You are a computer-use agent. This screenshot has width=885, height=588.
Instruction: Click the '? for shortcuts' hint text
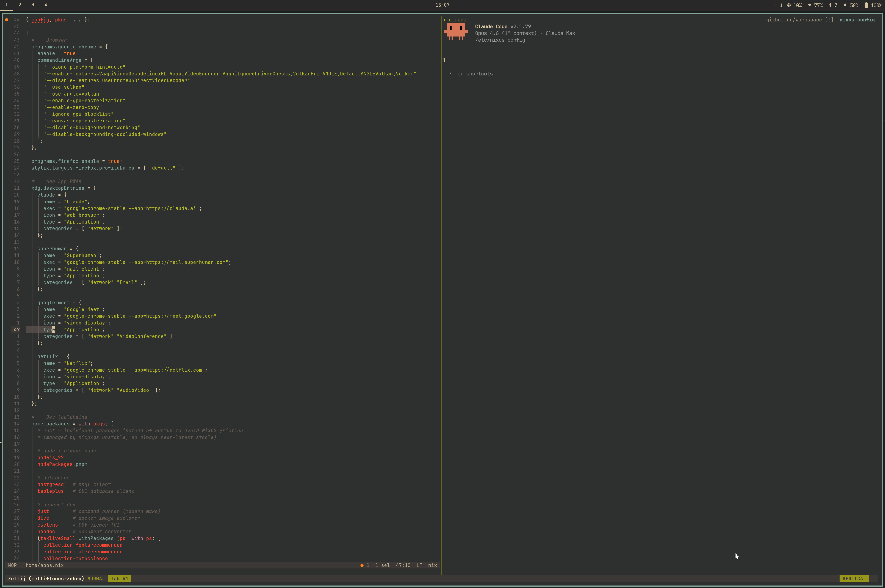[471, 73]
